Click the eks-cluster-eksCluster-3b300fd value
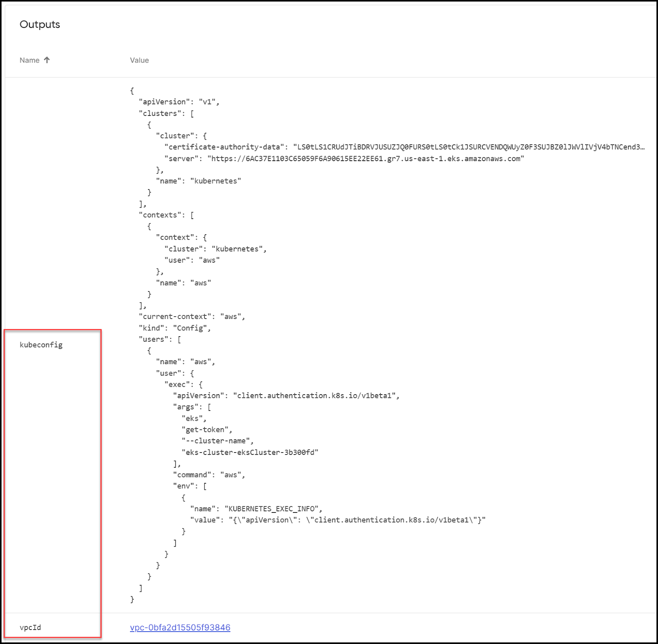 tap(250, 452)
